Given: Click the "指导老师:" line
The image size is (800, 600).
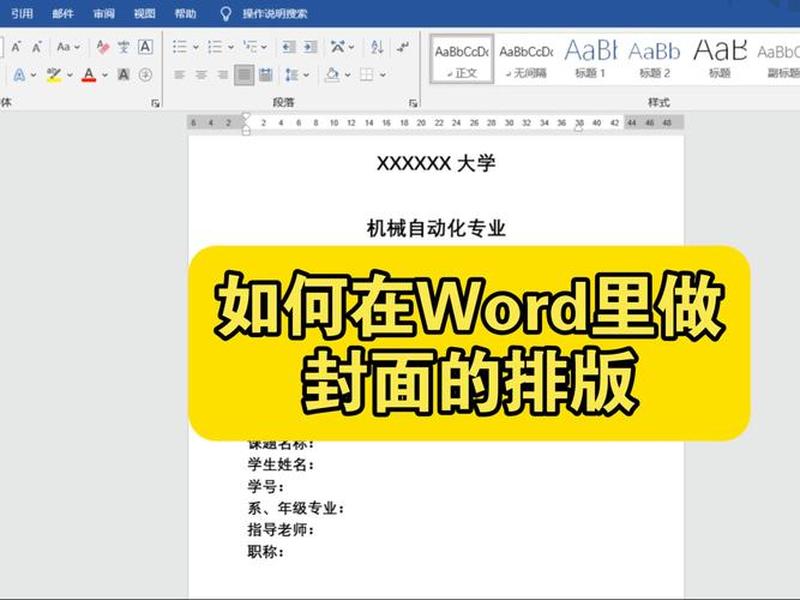Looking at the screenshot, I should (x=281, y=530).
